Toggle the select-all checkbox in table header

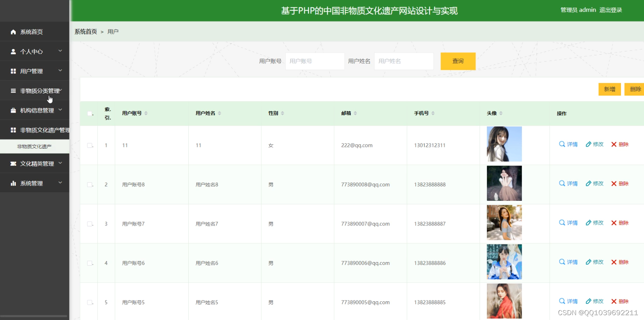pos(90,114)
